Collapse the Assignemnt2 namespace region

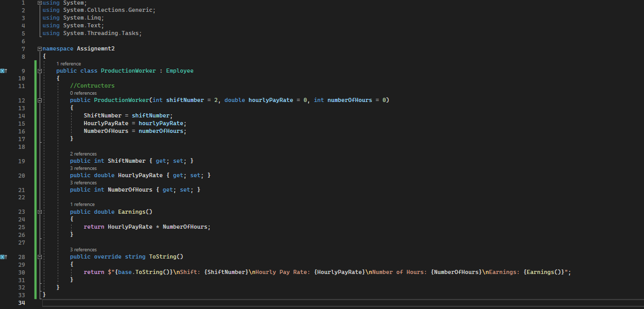(39, 47)
